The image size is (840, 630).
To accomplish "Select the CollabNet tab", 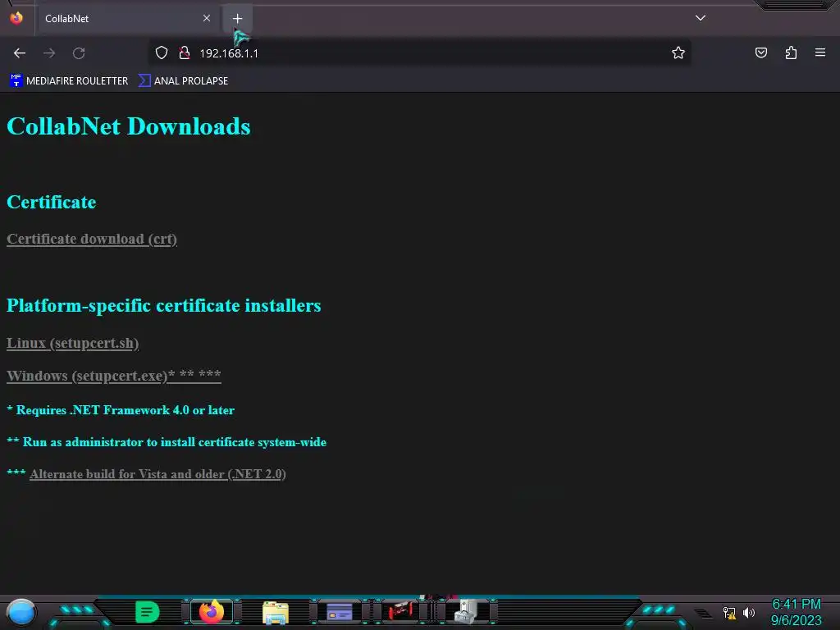I will [126, 18].
